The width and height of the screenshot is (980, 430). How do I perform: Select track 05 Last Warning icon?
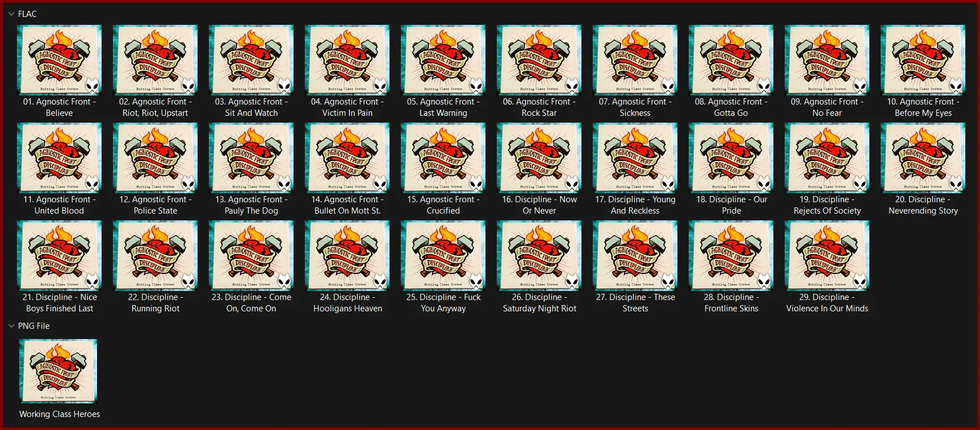click(443, 60)
